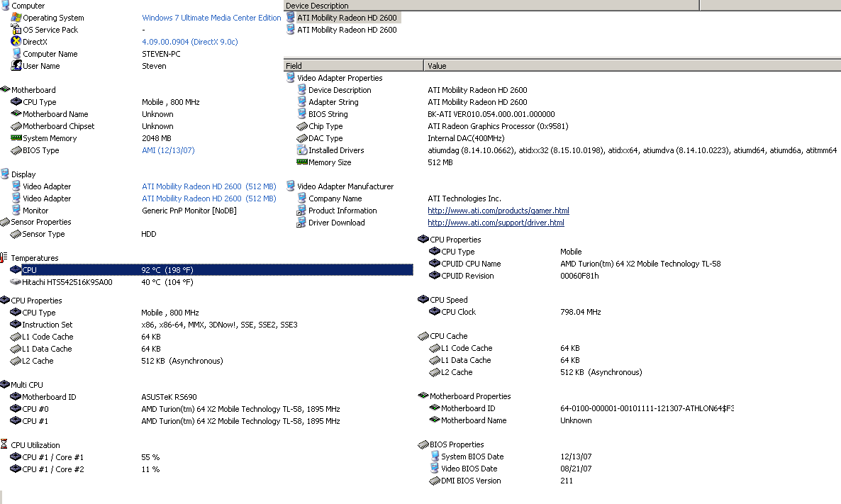
Task: Click the System BIOS Date icon
Action: pos(435,457)
